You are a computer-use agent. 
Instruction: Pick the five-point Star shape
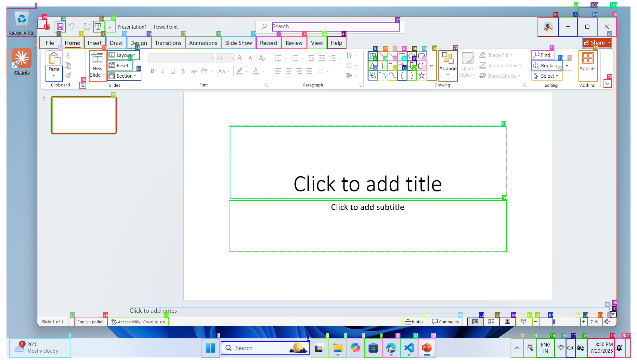(422, 76)
